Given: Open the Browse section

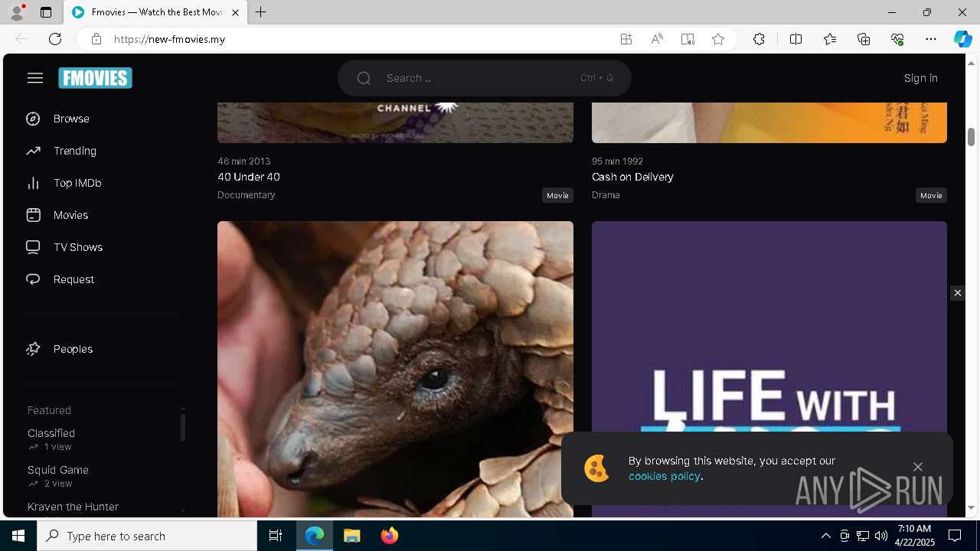Looking at the screenshot, I should click(x=71, y=119).
